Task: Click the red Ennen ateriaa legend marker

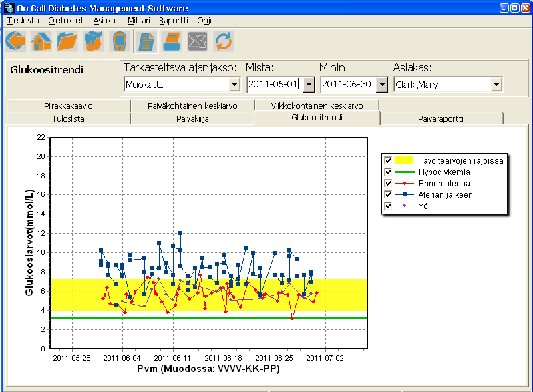Action: click(x=405, y=183)
